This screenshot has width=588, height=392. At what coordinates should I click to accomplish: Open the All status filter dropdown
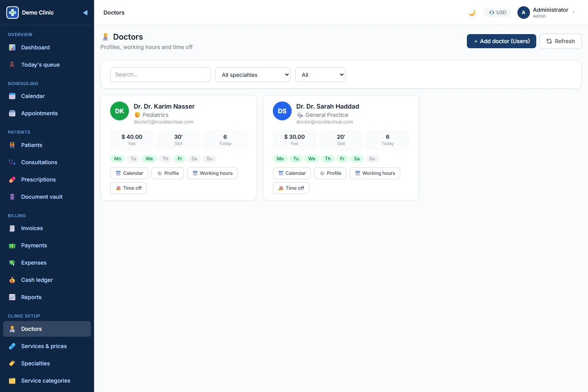tap(320, 74)
